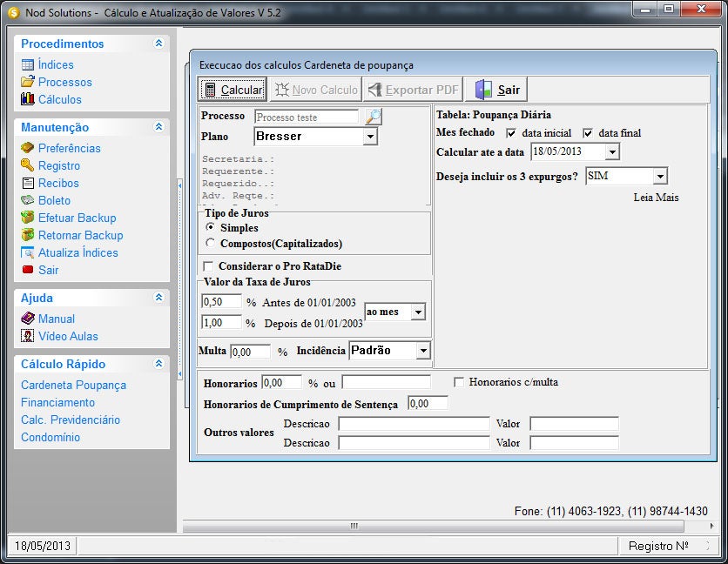
Task: Click the Novo Calculo button
Action: point(316,89)
